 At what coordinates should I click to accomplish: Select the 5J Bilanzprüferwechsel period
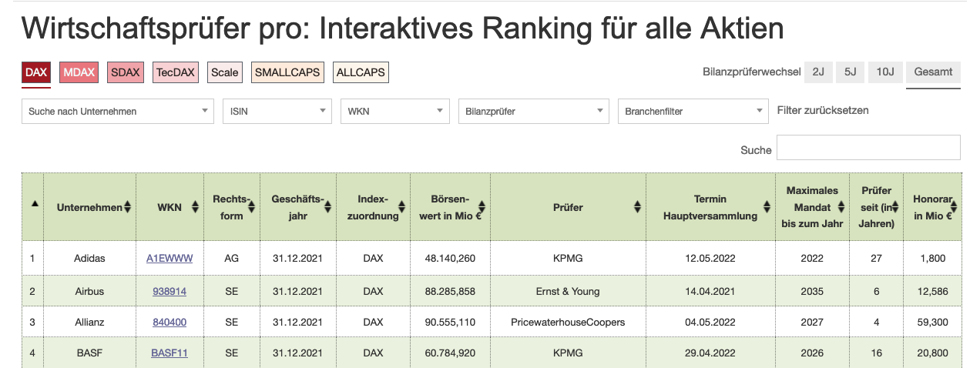[850, 72]
